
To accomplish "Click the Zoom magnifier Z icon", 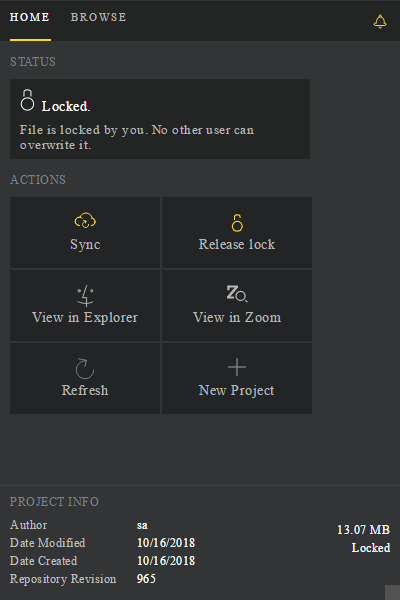I will 237,294.
